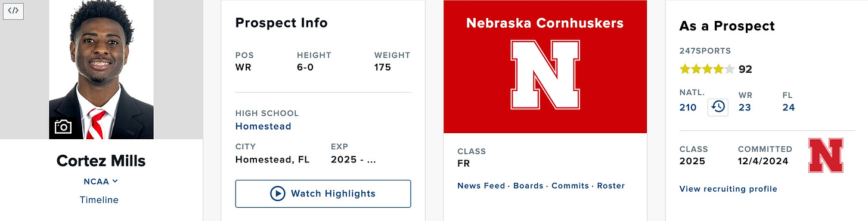Viewport: 868px width, 221px height.
Task: Open the Commits link
Action: pos(570,186)
